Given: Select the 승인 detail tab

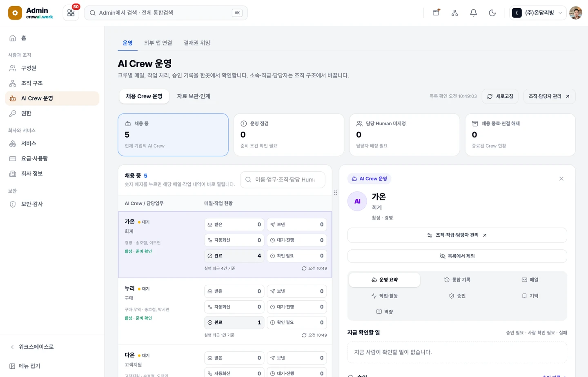Looking at the screenshot, I should 457,296.
